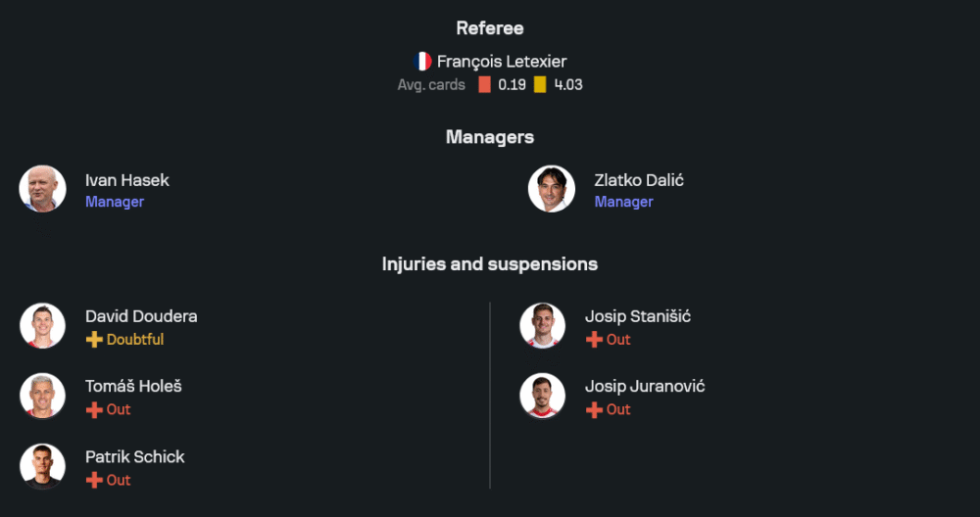Click David Doudera's doubtful status cross icon
Viewport: 980px width, 517px height.
94,340
